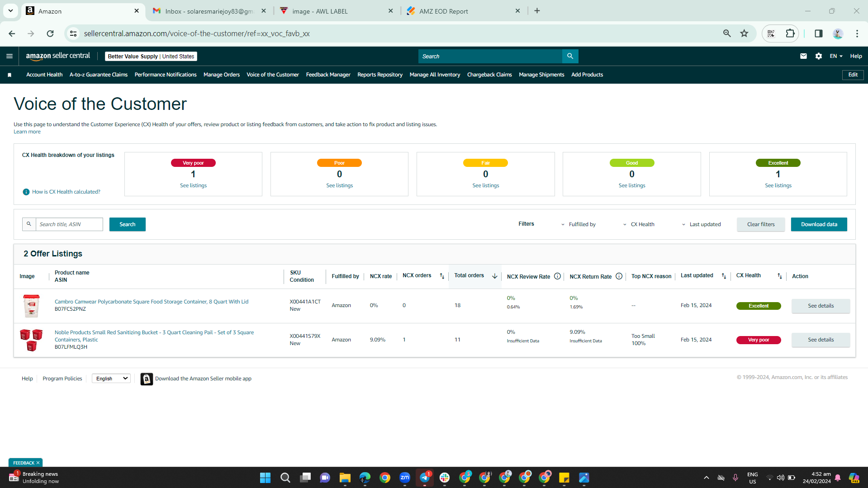This screenshot has width=868, height=488.
Task: Show hidden icons in the system tray
Action: 706,478
